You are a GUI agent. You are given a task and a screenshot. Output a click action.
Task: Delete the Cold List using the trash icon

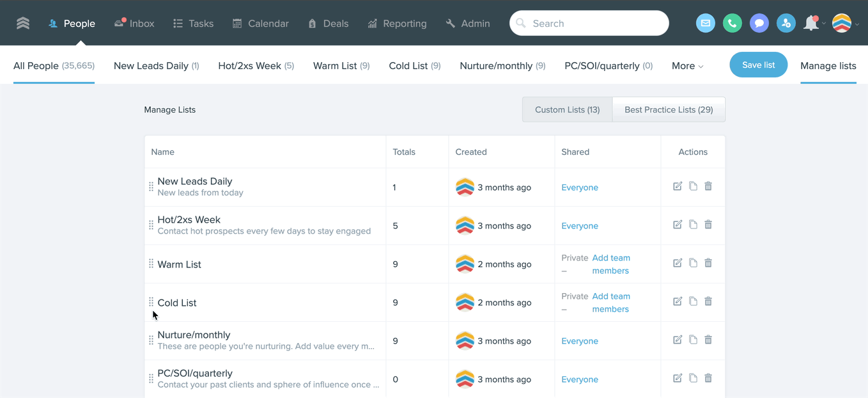708,301
